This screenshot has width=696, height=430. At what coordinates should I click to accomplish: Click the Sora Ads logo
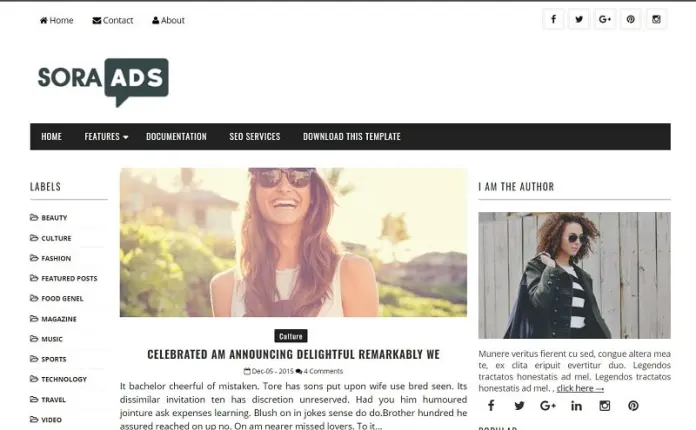(103, 82)
